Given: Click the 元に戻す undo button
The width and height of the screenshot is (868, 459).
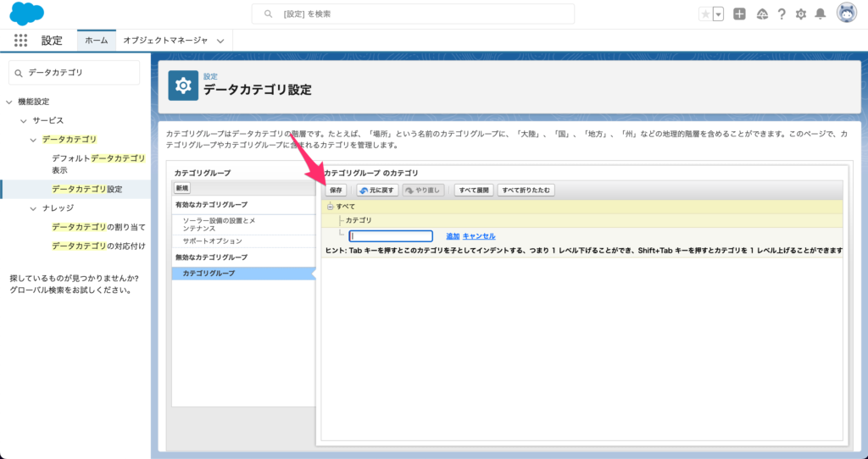Looking at the screenshot, I should [x=377, y=191].
